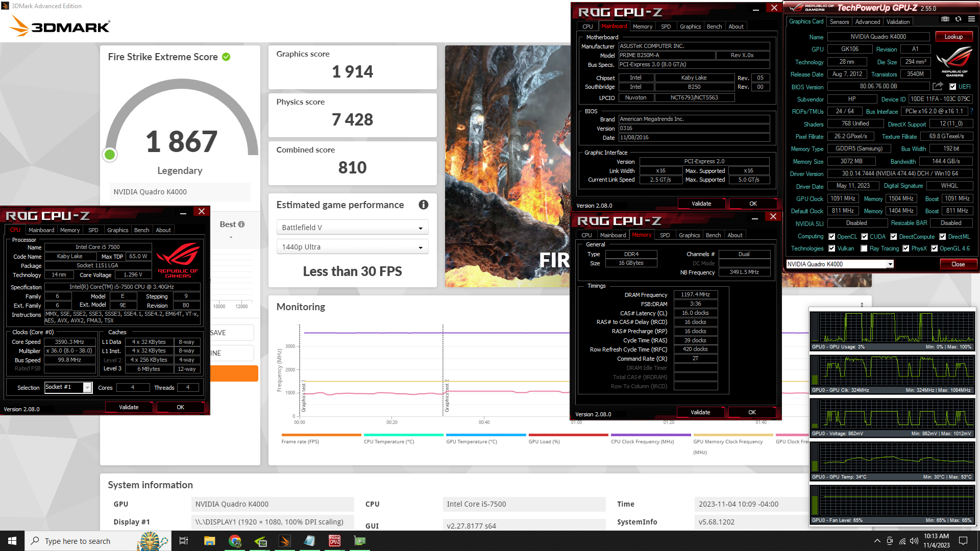Open the Bench tab in the CPU-Z Memory window

point(713,235)
